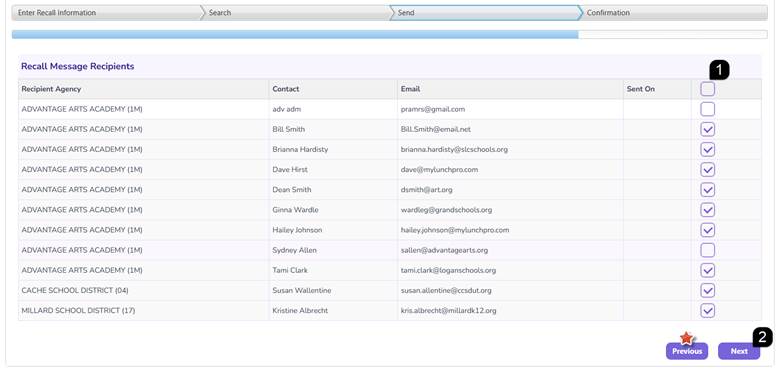Click contact name Brianna Hardisty

click(x=300, y=149)
